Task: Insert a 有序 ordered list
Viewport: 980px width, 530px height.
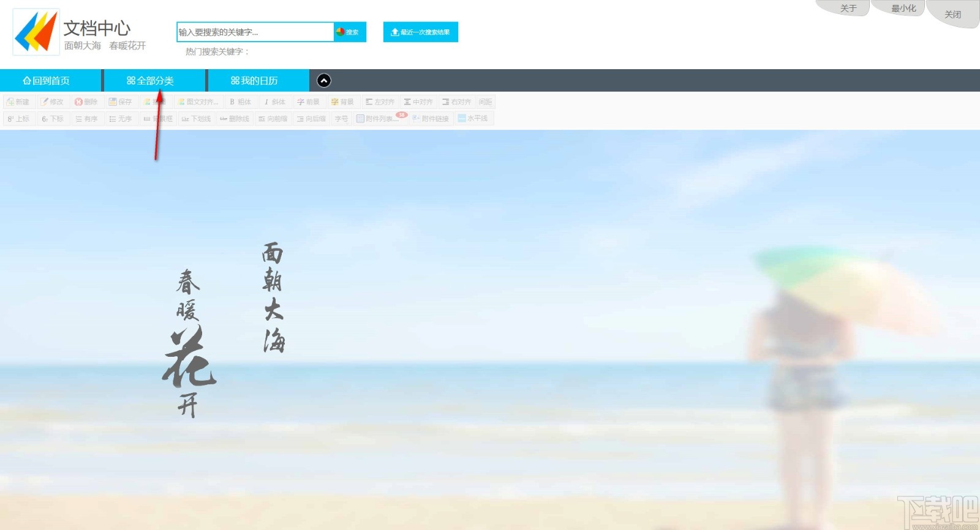Action: click(86, 119)
